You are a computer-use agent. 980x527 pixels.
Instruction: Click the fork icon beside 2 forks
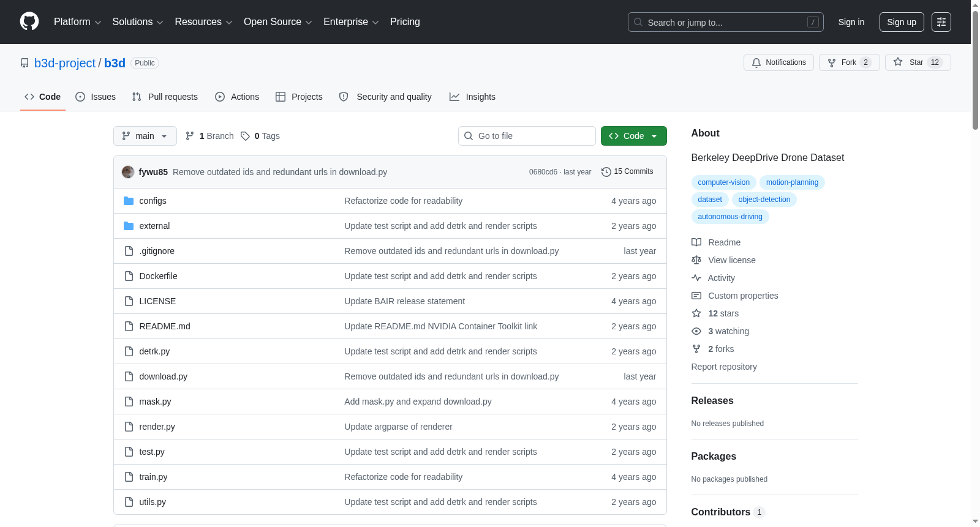pos(696,349)
